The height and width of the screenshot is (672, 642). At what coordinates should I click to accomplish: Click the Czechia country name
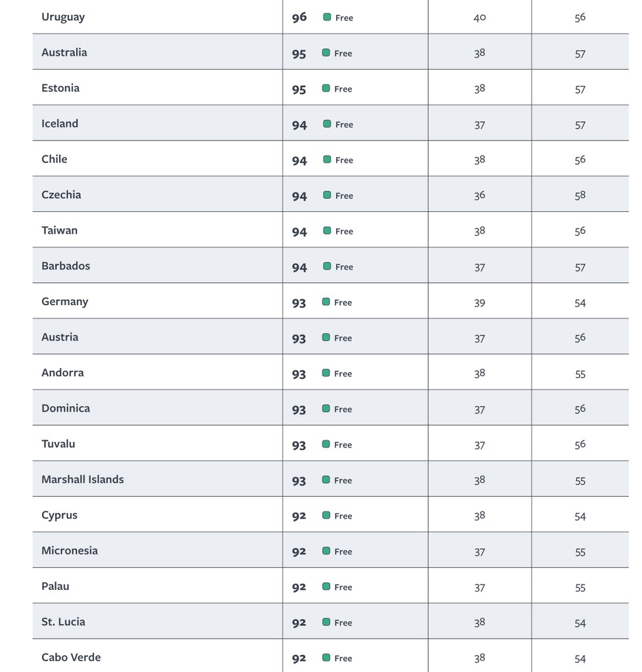click(61, 195)
